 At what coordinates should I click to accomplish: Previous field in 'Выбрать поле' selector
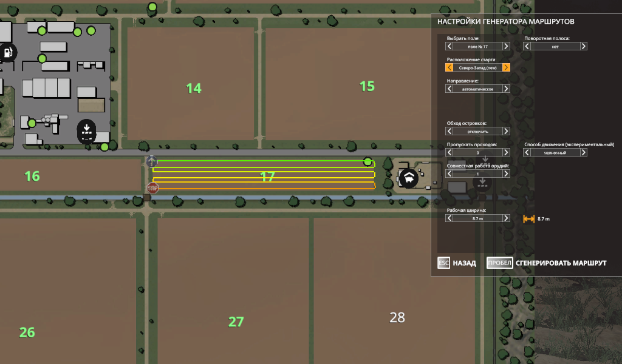[x=449, y=46]
